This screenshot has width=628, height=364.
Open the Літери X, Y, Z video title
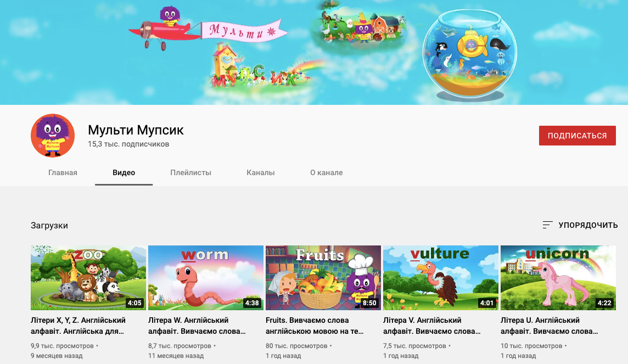click(78, 326)
